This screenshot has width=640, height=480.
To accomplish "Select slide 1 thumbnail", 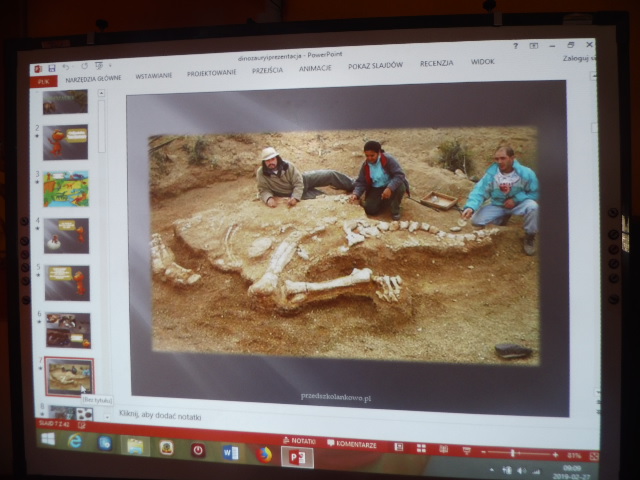I will click(65, 102).
